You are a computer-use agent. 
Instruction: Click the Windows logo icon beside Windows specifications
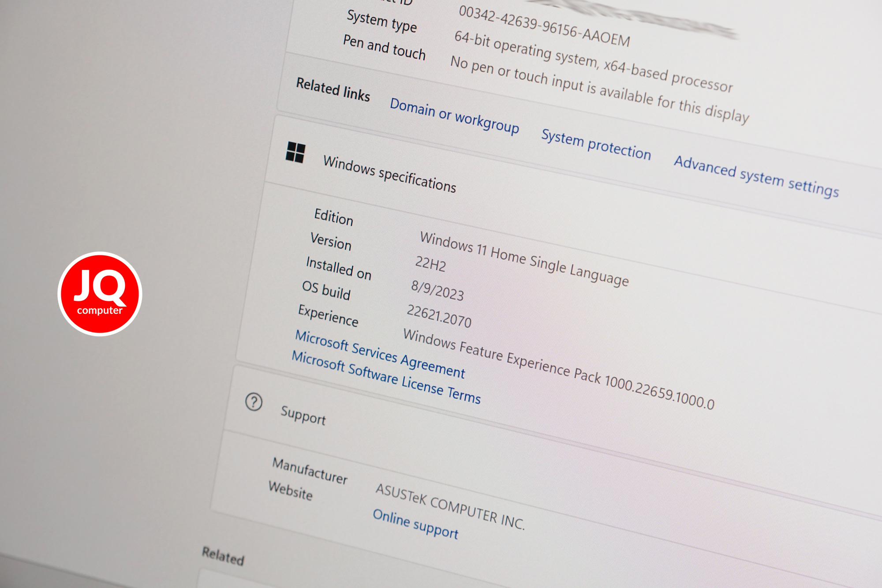(295, 152)
